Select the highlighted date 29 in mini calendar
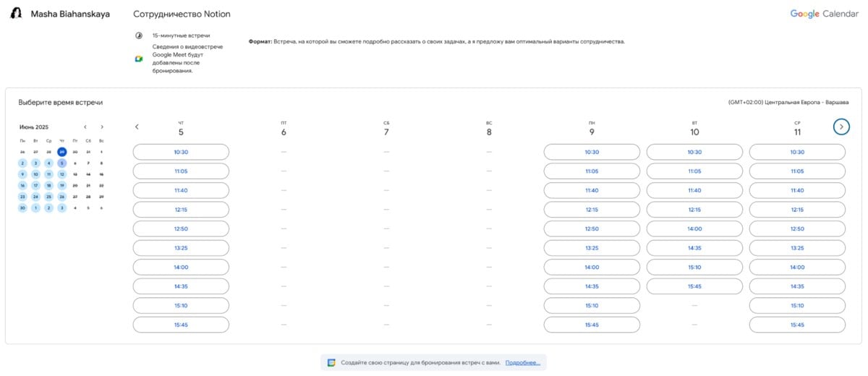The width and height of the screenshot is (868, 376). pos(62,152)
